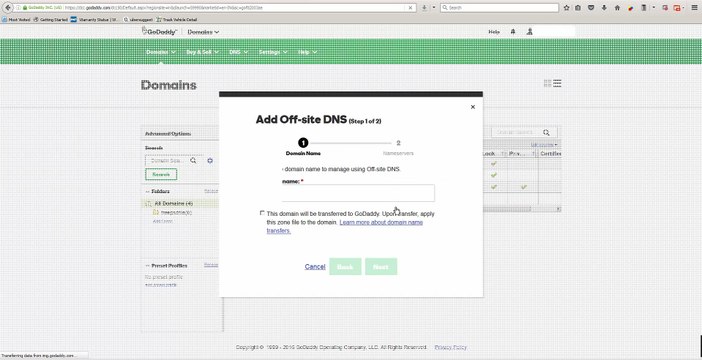This screenshot has height=360, width=702.
Task: Collapse the Preset Profiles section
Action: click(x=147, y=266)
